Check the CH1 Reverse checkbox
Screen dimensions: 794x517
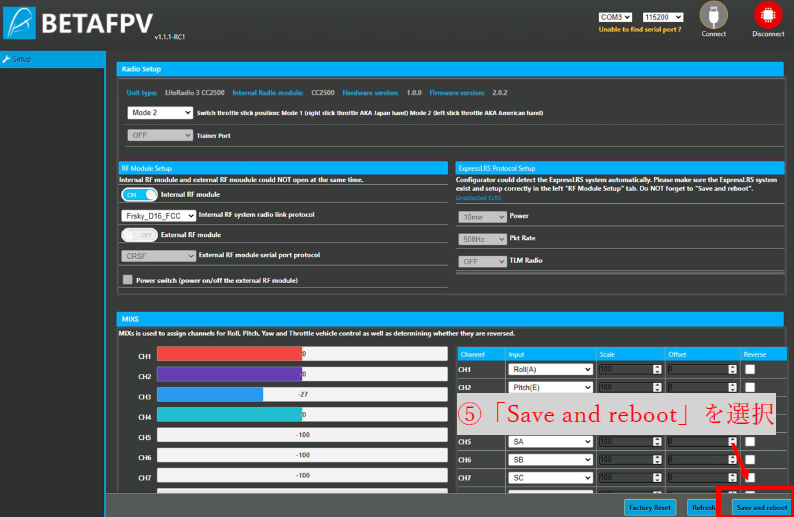[750, 369]
